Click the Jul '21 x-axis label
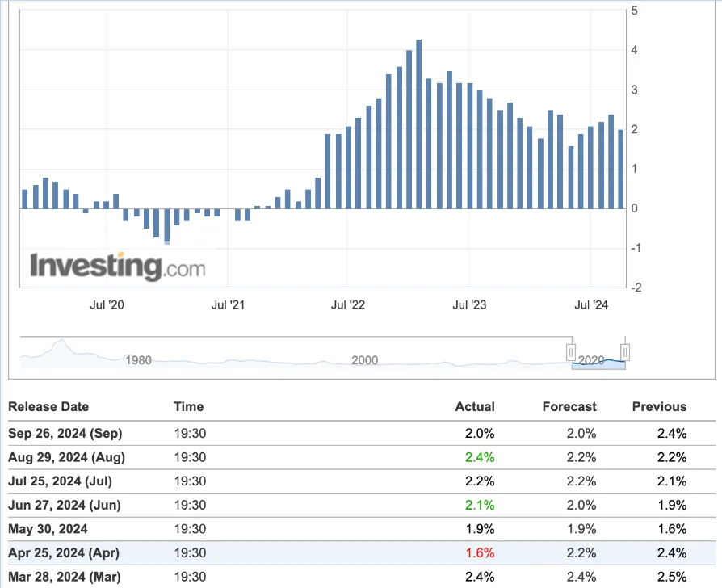Screen dimensions: 722x588 tap(228, 304)
